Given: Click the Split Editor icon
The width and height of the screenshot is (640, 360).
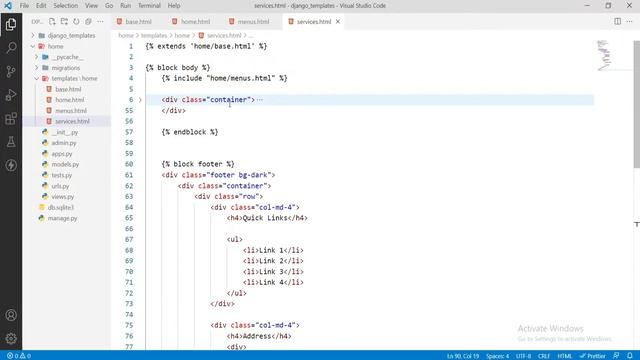Looking at the screenshot, I should [618, 21].
